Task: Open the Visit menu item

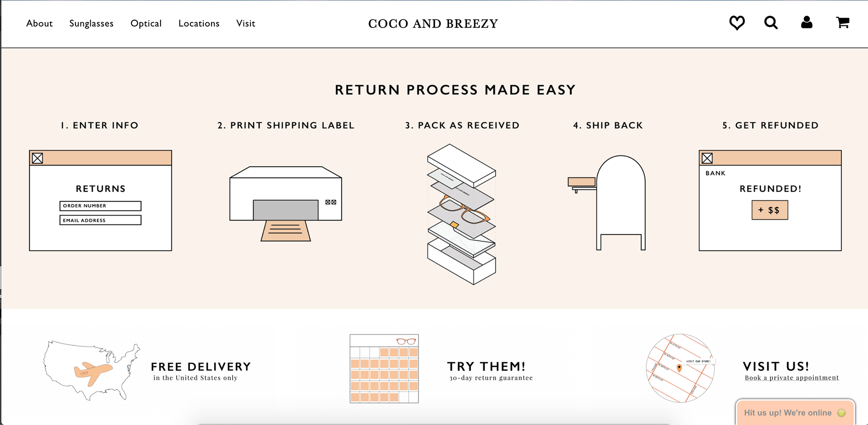Action: (x=246, y=24)
